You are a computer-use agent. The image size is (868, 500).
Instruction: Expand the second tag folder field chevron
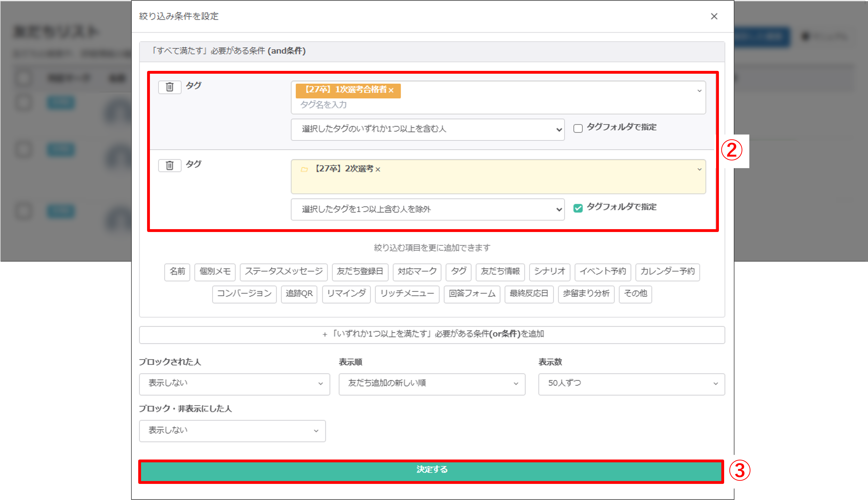pyautogui.click(x=699, y=169)
